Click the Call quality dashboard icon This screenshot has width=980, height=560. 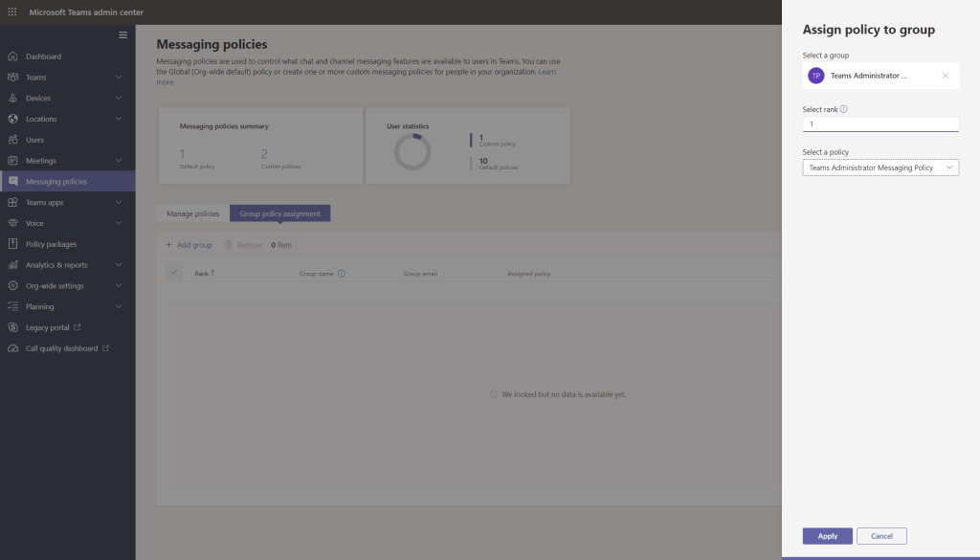12,348
